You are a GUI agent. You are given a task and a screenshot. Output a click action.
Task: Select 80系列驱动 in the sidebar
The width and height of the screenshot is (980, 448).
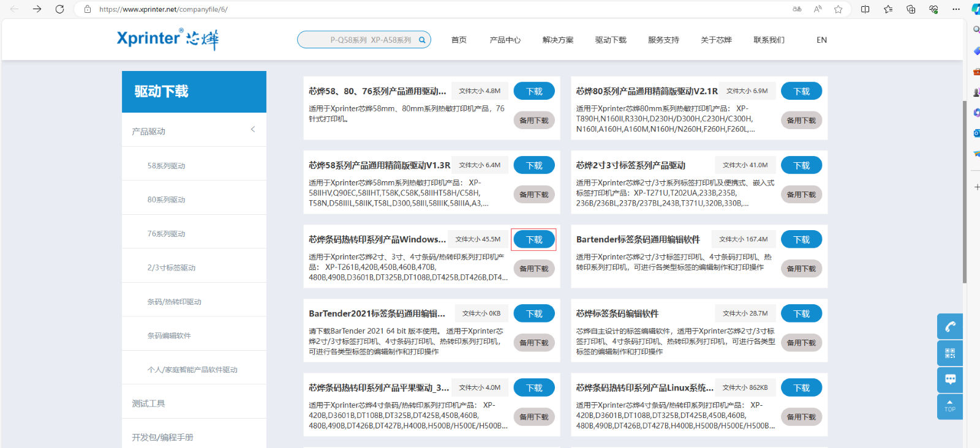click(166, 200)
